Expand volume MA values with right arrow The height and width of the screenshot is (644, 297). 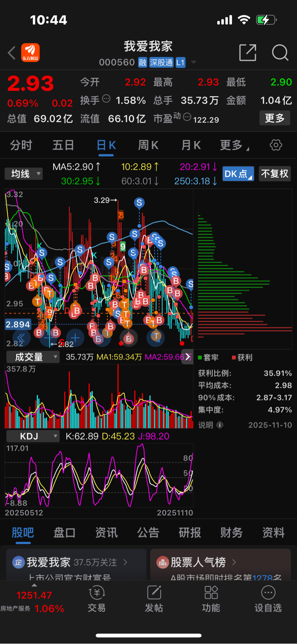coord(188,357)
